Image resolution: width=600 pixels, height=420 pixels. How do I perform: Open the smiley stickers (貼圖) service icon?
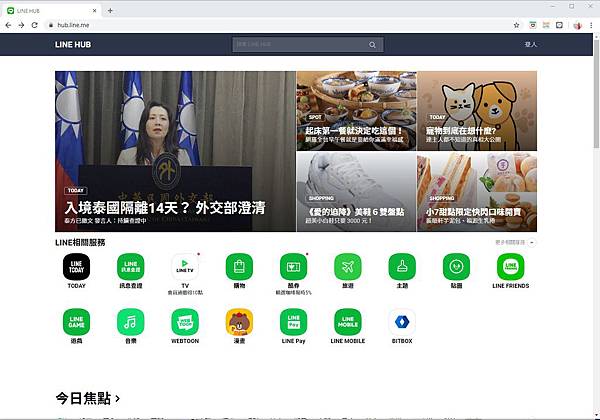click(x=456, y=267)
